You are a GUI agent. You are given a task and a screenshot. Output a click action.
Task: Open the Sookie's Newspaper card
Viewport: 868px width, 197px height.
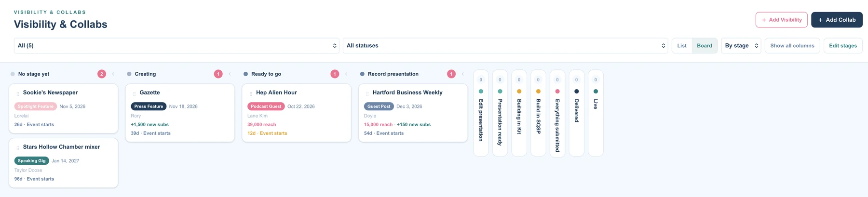click(x=64, y=108)
